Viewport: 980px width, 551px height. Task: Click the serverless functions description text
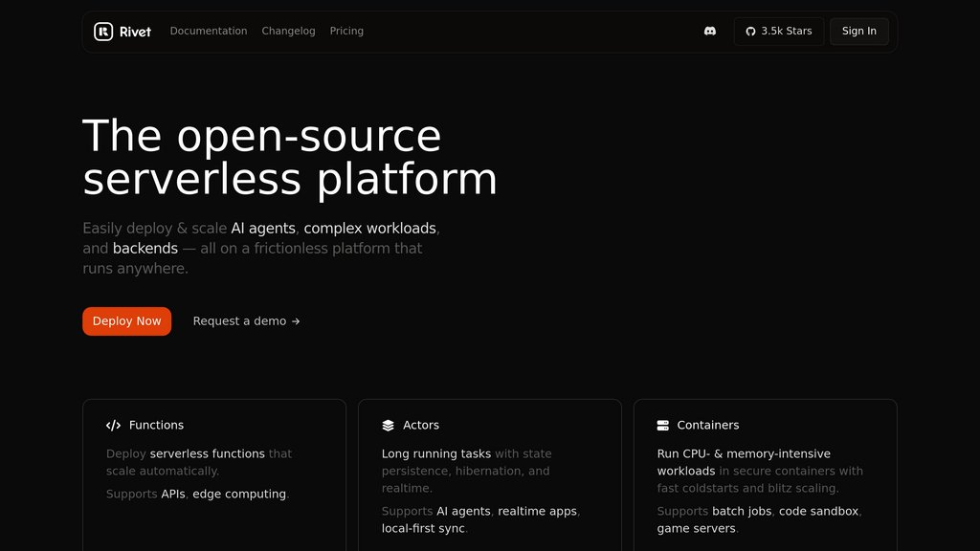click(208, 453)
